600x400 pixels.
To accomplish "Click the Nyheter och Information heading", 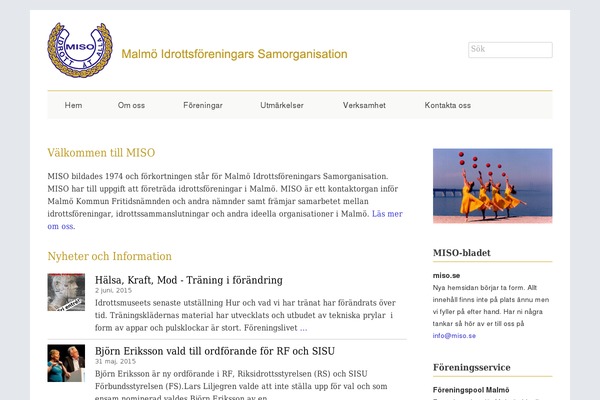I will (x=109, y=256).
